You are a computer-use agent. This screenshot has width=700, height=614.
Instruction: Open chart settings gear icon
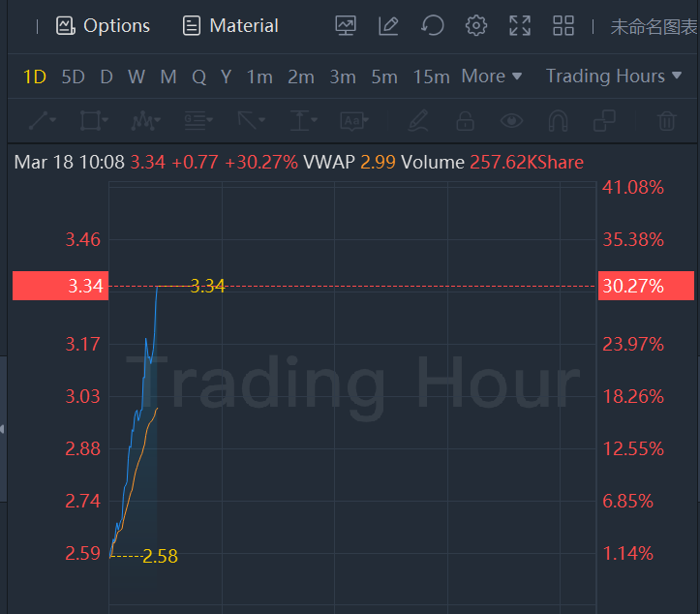click(x=476, y=26)
